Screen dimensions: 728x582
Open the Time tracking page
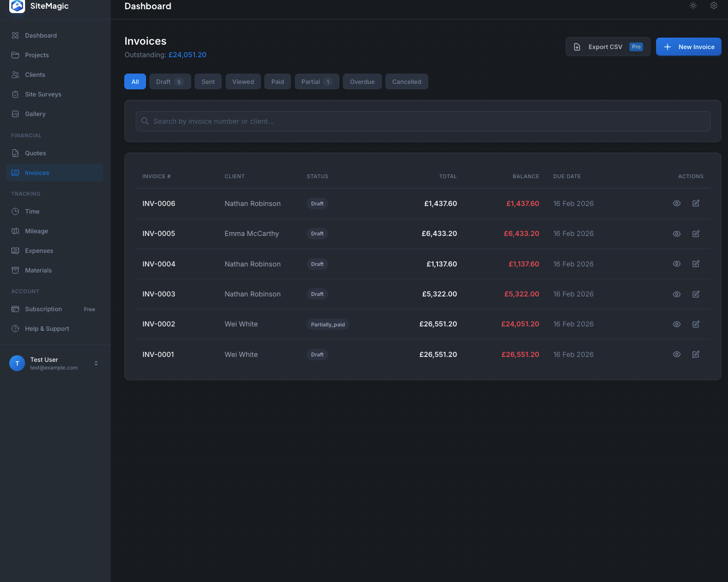click(x=32, y=211)
